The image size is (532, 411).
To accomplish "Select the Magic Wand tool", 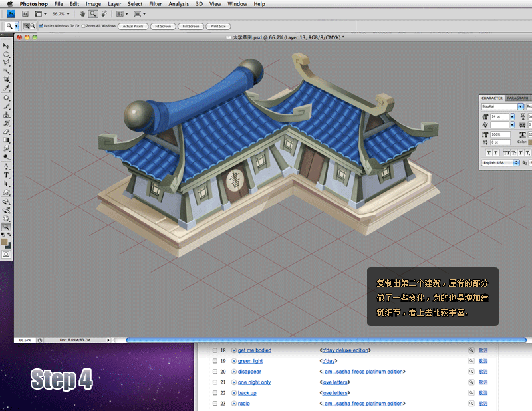I will 6,71.
